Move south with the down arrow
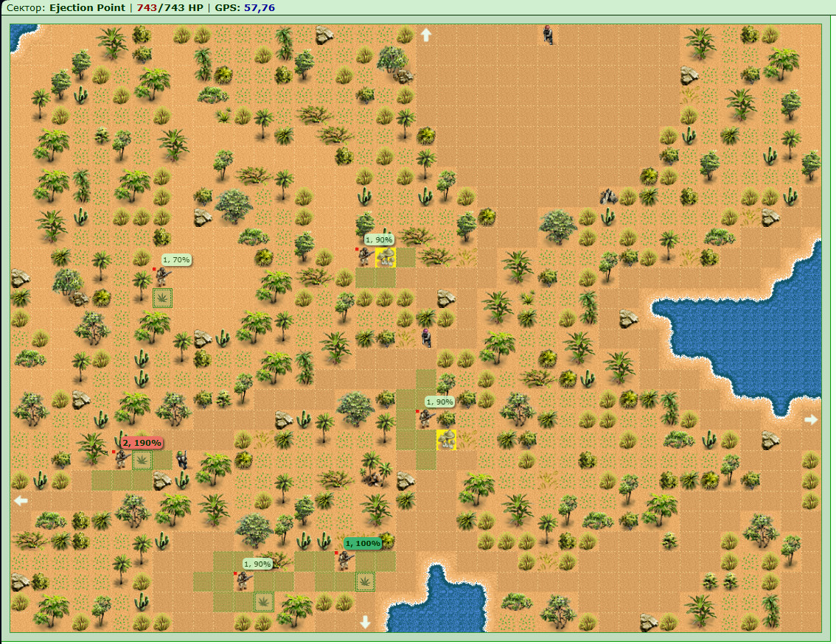Viewport: 836px width, 644px height. pos(365,622)
